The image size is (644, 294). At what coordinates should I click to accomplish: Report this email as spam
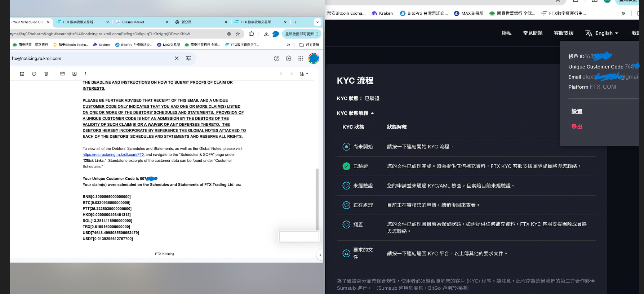coord(34,73)
